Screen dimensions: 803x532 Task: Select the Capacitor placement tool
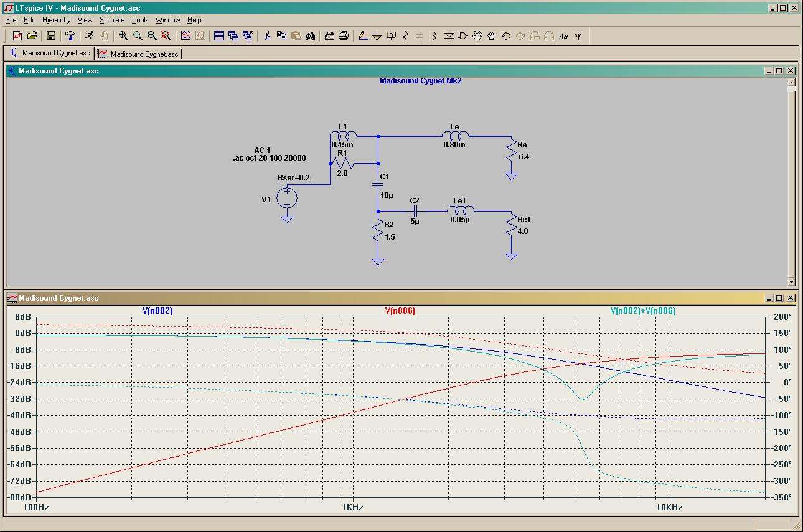[x=420, y=36]
